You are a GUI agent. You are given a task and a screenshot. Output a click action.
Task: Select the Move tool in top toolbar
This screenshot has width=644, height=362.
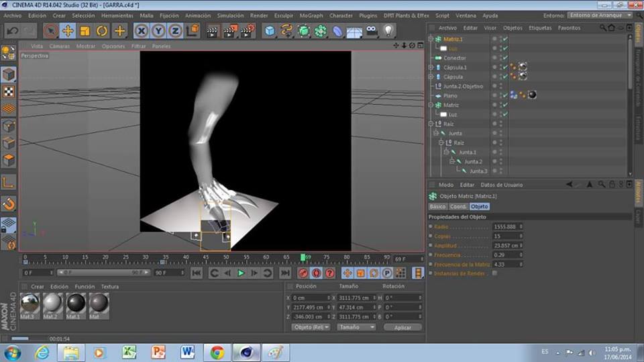pyautogui.click(x=68, y=30)
